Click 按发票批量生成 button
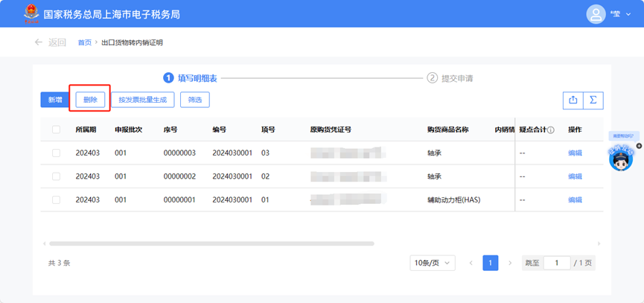The width and height of the screenshot is (644, 303). tap(142, 100)
